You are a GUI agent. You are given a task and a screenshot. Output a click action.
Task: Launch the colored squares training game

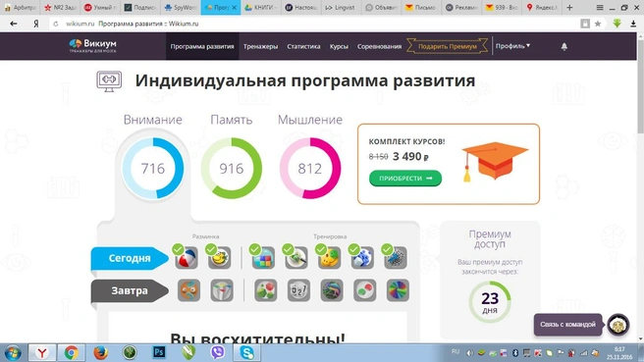263,258
